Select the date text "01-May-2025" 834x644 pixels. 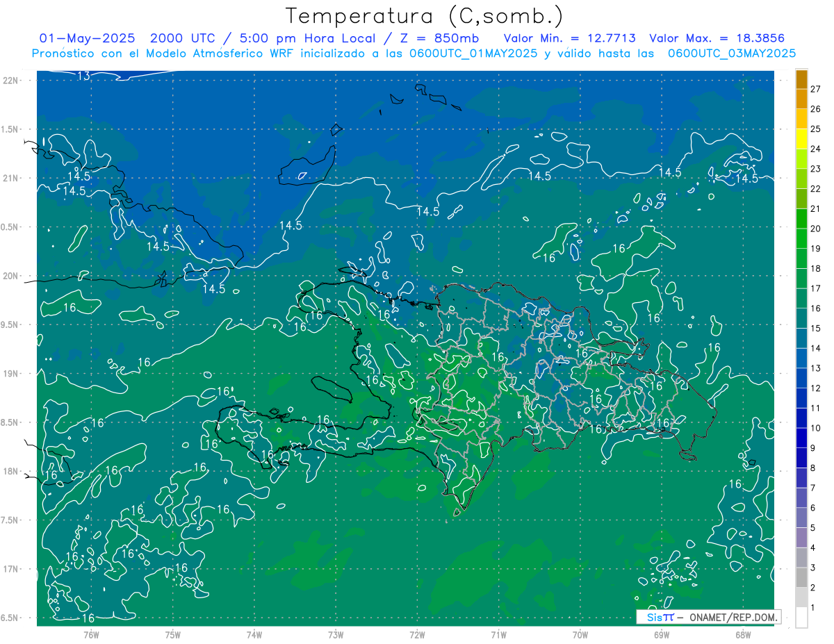(88, 38)
